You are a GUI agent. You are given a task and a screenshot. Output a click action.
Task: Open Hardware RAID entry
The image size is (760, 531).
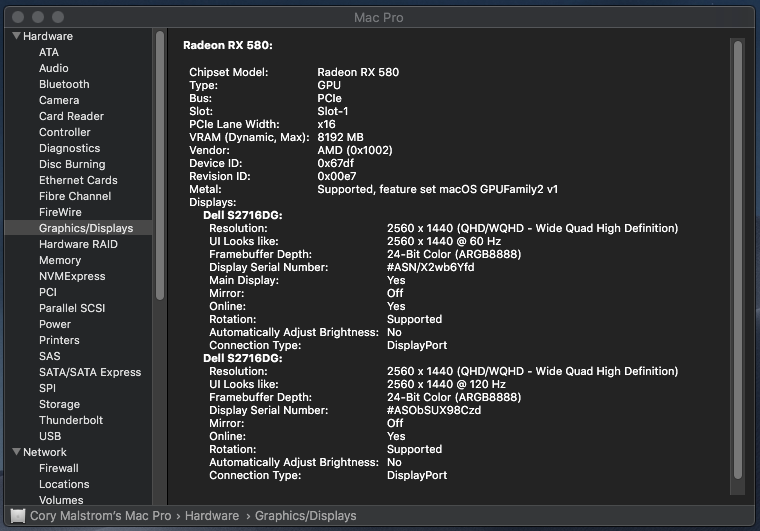tap(78, 244)
